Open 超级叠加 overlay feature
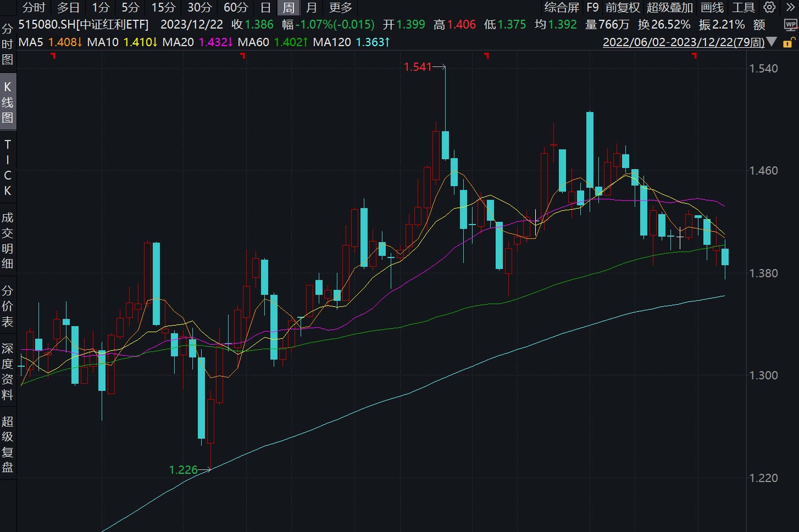The width and height of the screenshot is (799, 532). point(670,8)
